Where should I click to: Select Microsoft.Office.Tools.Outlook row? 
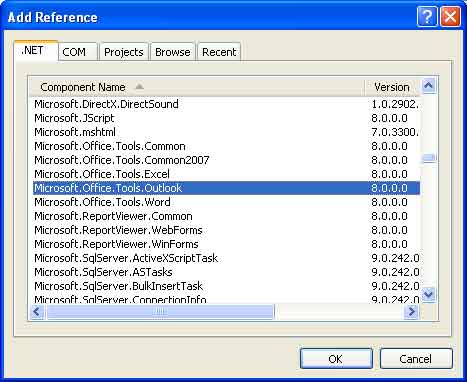[x=226, y=188]
